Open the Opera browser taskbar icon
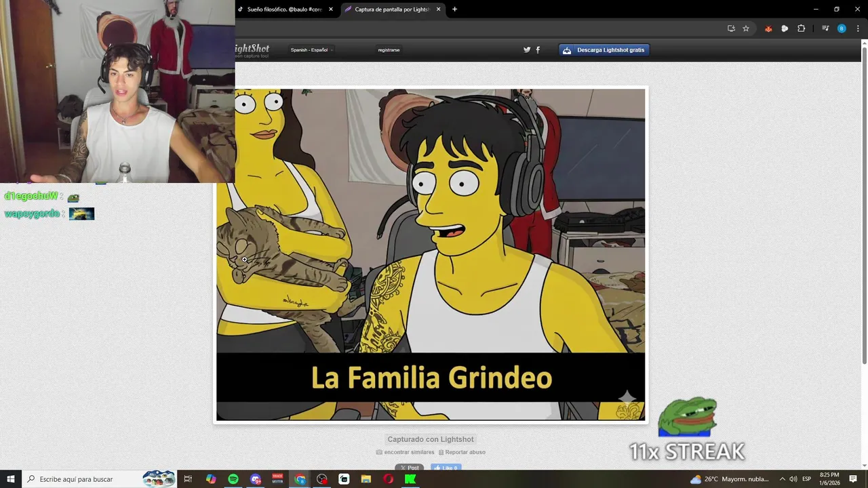Screen dimensions: 868x488 [389, 479]
